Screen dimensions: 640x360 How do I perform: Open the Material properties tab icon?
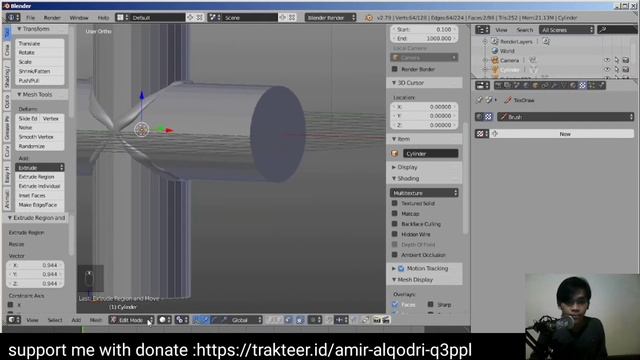point(573,85)
